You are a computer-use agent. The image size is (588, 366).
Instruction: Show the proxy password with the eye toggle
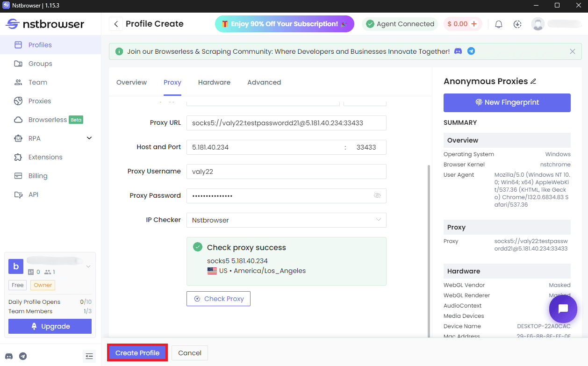pyautogui.click(x=377, y=195)
